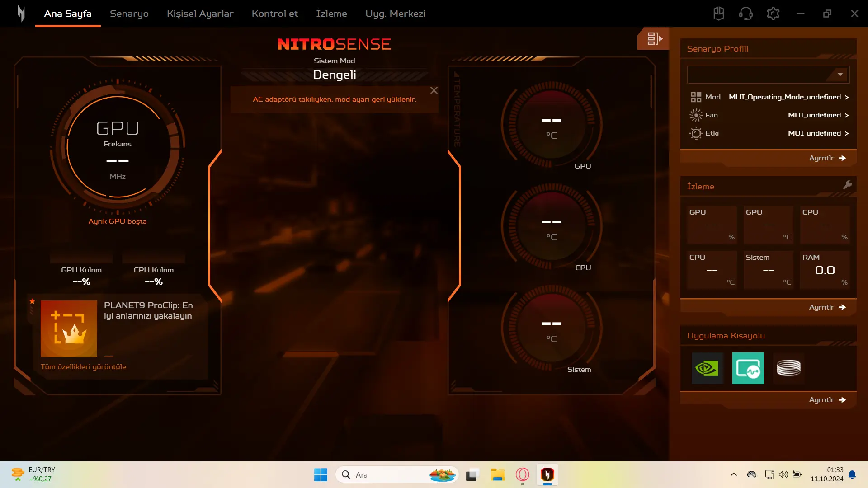Launch the silver coil app shortcut
Screen dimensions: 868x488
pyautogui.click(x=789, y=368)
